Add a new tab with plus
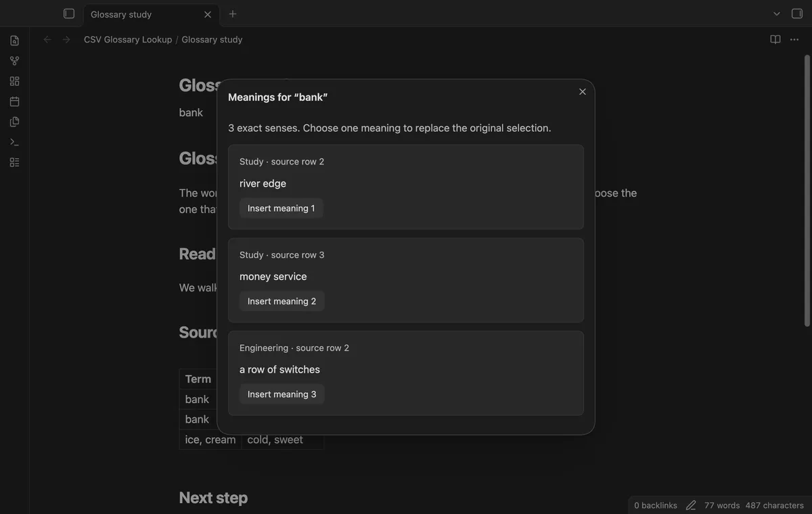The width and height of the screenshot is (812, 514). (233, 14)
